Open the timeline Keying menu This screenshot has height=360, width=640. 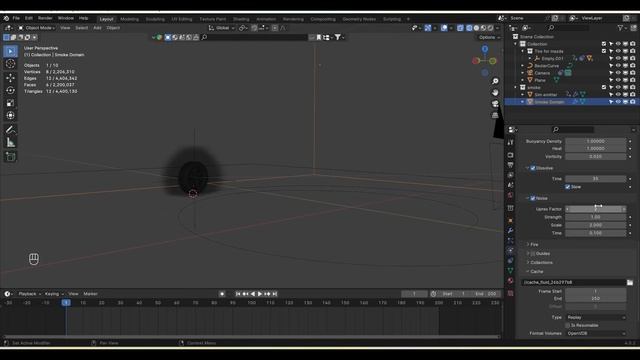(x=53, y=294)
